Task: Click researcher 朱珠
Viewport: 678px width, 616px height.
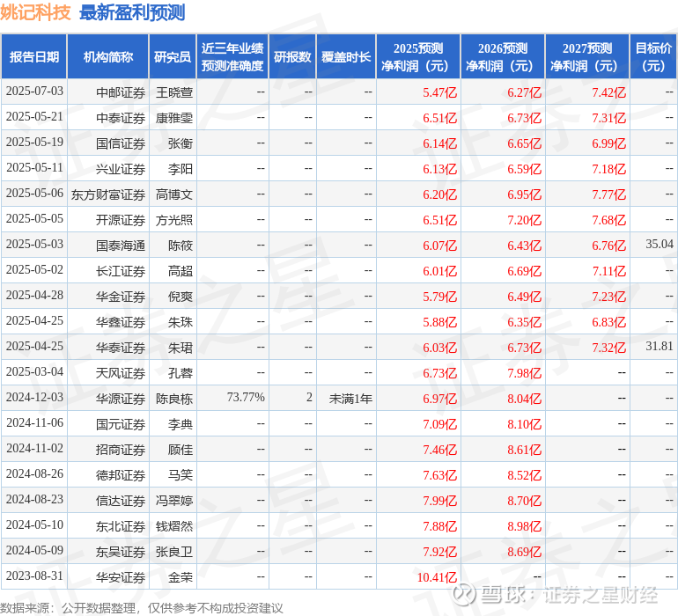Action: pos(181,321)
